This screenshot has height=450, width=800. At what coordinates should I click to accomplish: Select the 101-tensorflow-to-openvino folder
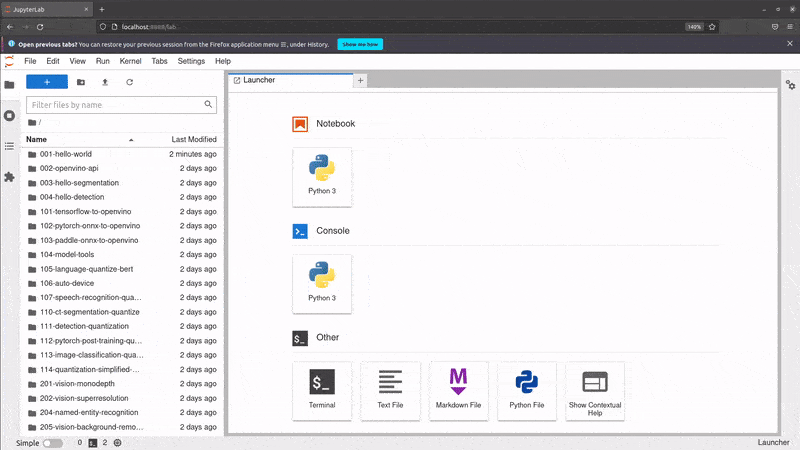(122, 211)
